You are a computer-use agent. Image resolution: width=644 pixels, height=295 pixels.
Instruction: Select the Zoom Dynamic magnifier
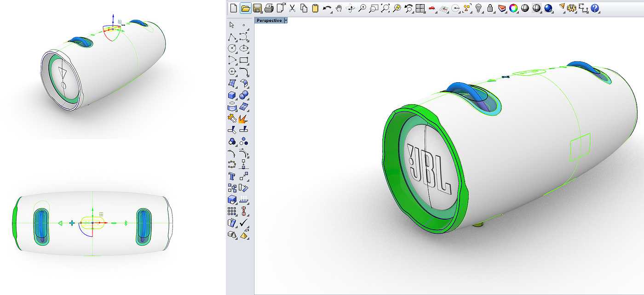coord(362,8)
